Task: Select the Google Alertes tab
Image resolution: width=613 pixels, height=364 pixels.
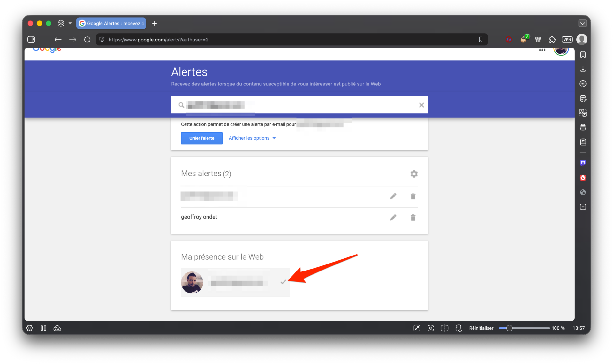Action: (x=111, y=23)
